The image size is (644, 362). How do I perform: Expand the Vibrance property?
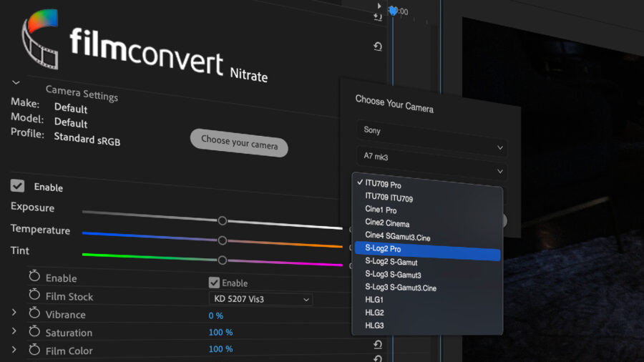pyautogui.click(x=14, y=313)
